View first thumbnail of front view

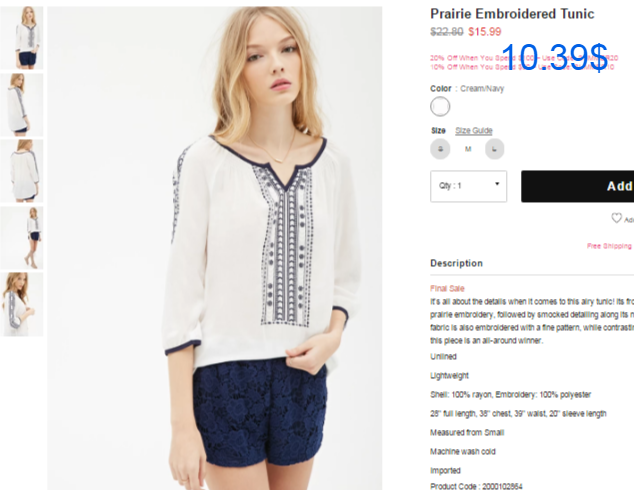[21, 38]
